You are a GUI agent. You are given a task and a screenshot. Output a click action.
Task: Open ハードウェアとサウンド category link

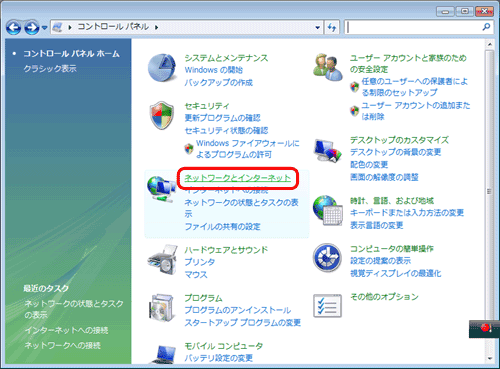coord(226,250)
